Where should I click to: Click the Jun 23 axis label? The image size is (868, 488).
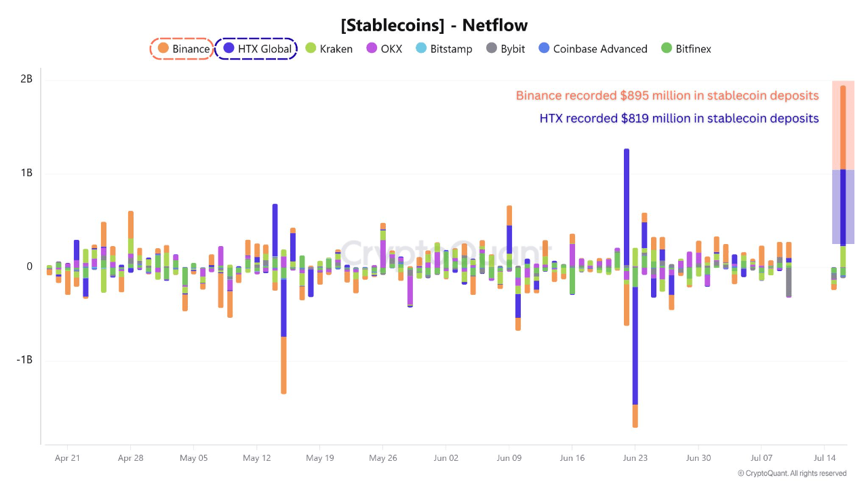(x=635, y=458)
